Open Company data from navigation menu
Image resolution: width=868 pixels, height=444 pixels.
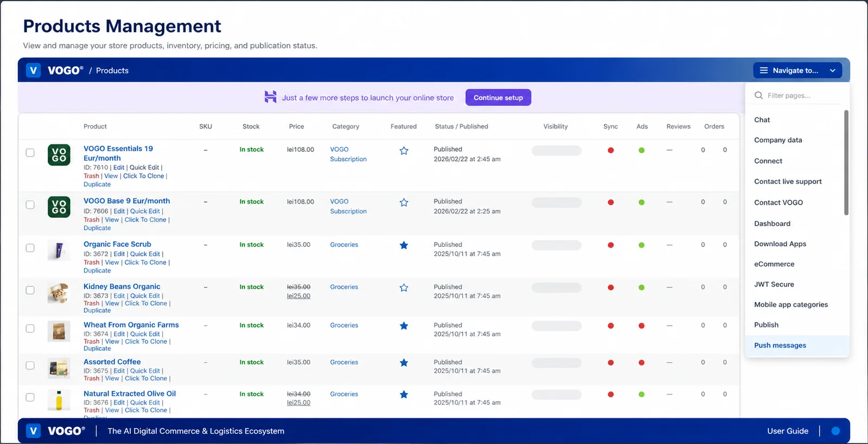pyautogui.click(x=778, y=140)
